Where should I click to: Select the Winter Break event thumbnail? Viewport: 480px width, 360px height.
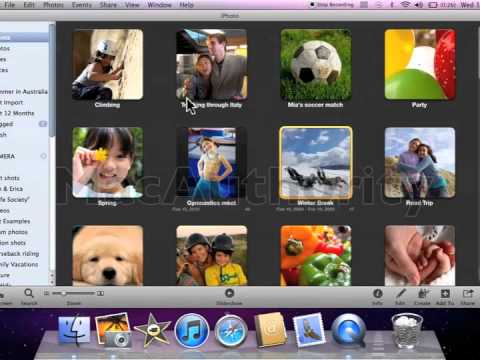316,162
